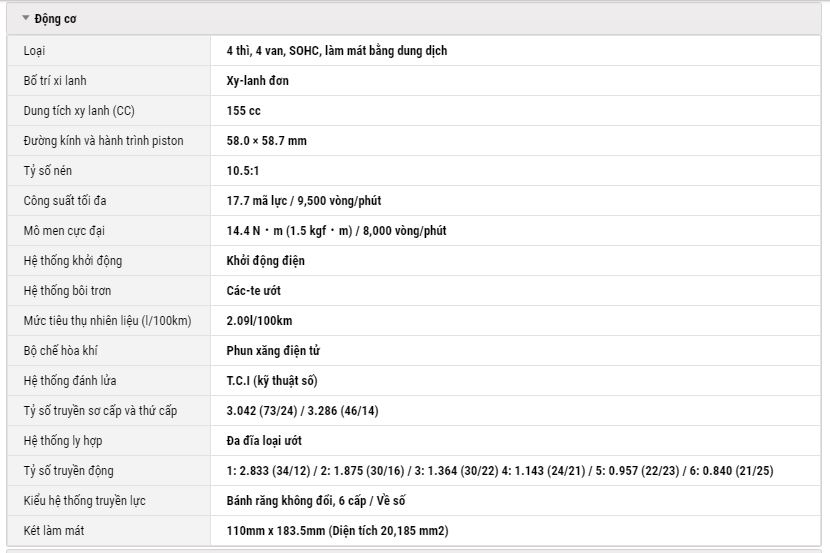Click the Xy-lanh đơn value
The width and height of the screenshot is (830, 553).
pos(257,81)
